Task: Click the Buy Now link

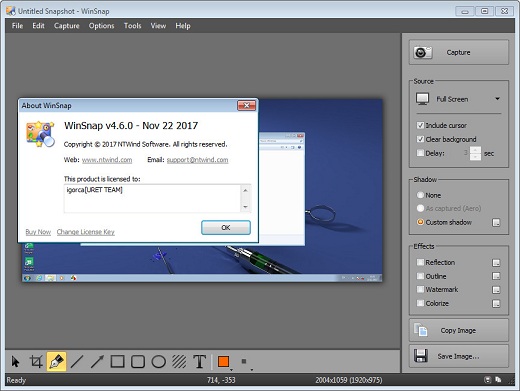Action: tap(38, 232)
